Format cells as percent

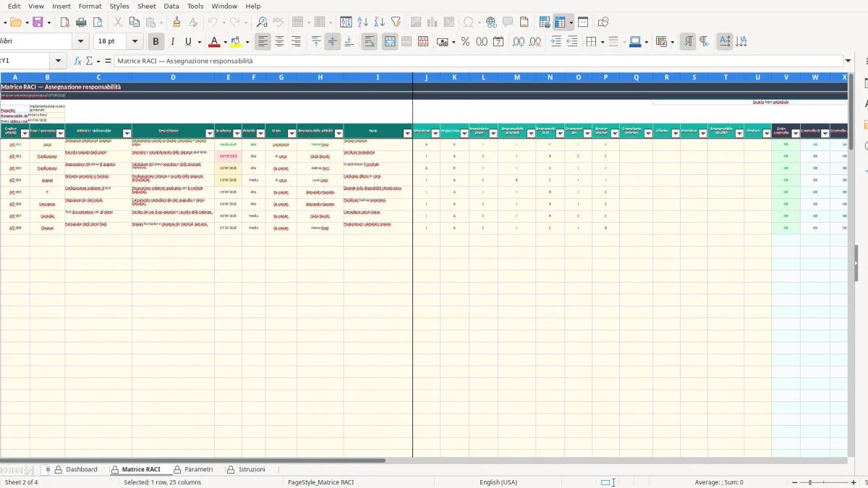tap(465, 42)
